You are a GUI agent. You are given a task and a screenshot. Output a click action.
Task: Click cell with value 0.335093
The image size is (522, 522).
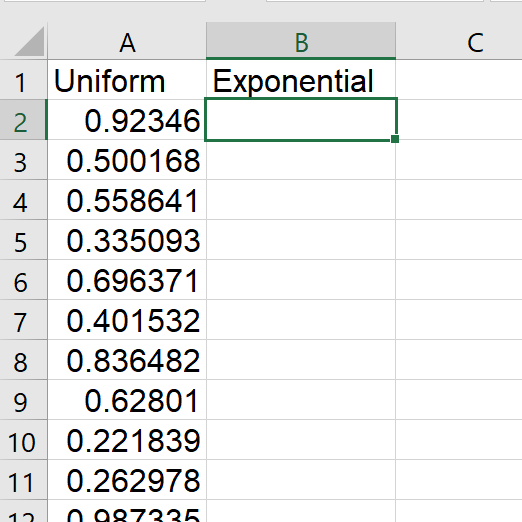127,240
